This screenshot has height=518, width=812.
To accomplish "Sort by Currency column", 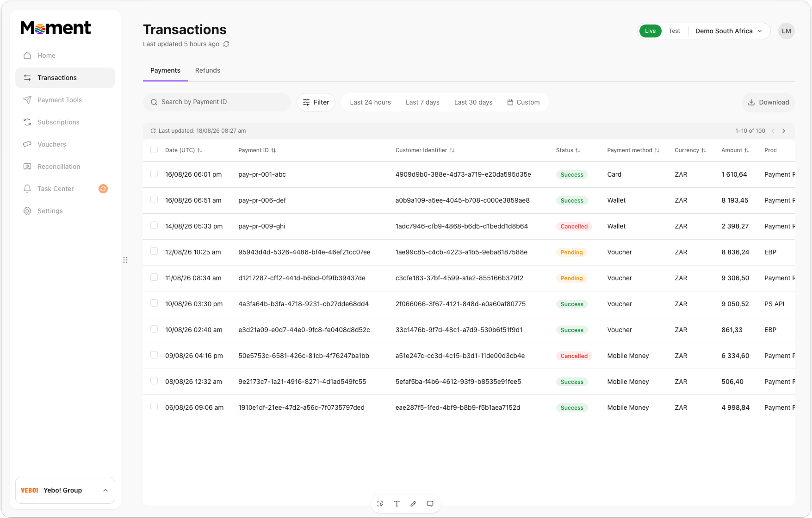I will [x=704, y=150].
